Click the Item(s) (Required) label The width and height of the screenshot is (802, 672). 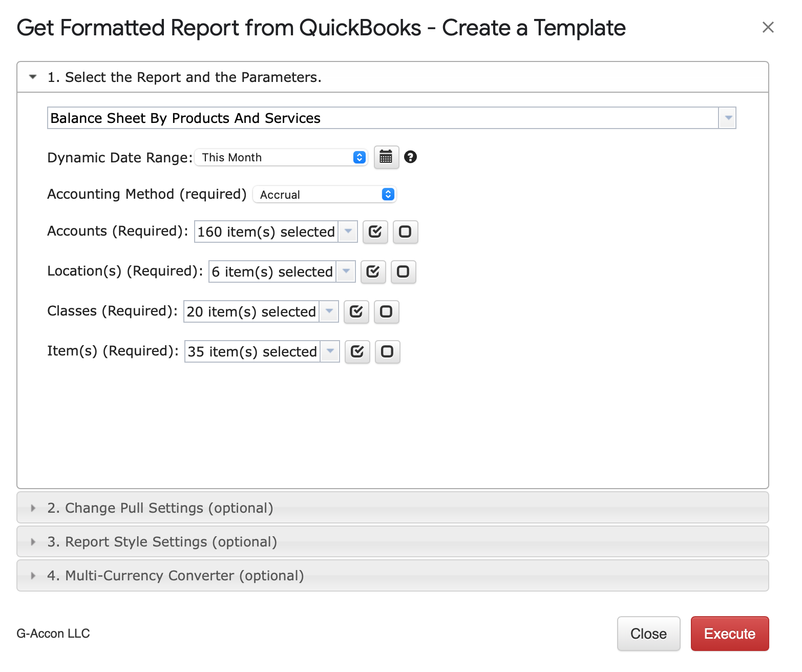pyautogui.click(x=113, y=351)
